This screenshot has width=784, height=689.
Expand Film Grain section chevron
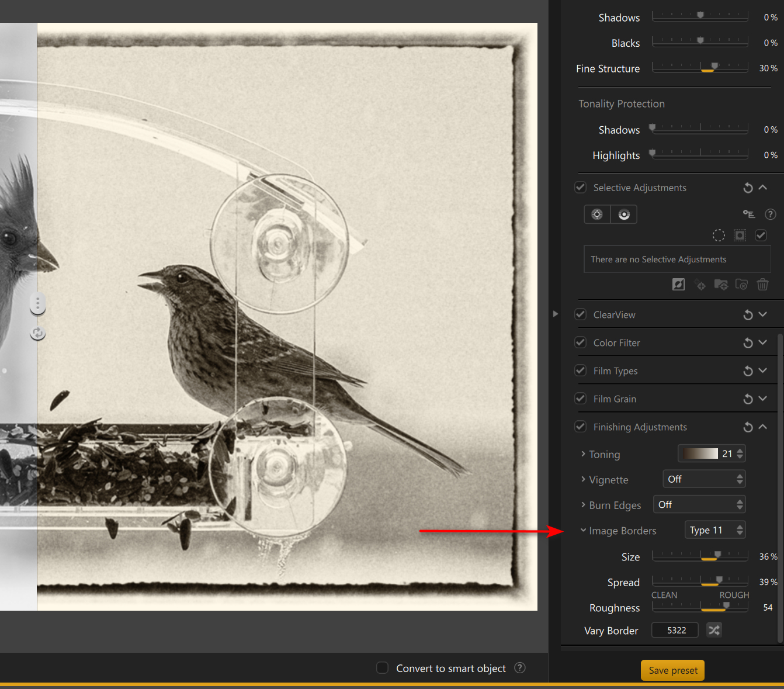(x=762, y=399)
